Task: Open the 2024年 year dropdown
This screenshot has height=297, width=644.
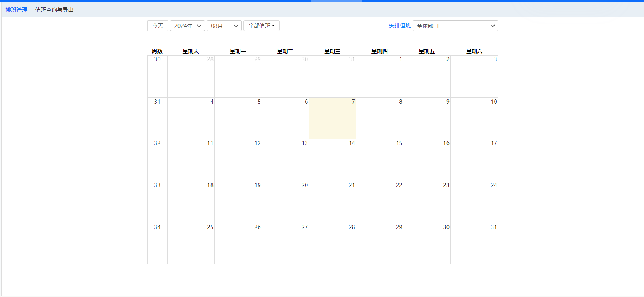Action: tap(187, 26)
